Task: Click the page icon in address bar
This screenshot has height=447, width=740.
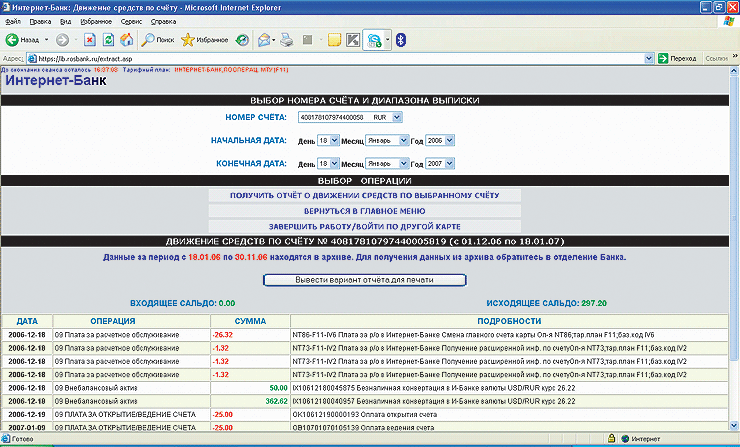Action: pos(32,59)
